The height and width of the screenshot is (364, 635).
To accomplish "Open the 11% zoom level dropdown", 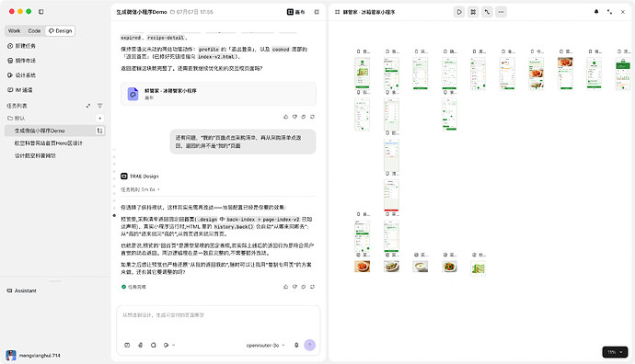I will click(x=615, y=352).
